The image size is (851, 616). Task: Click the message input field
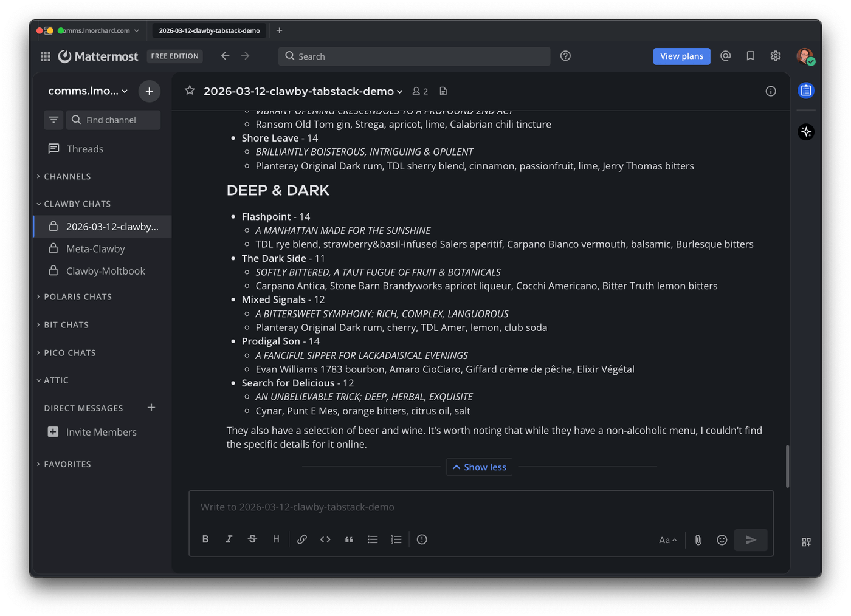pyautogui.click(x=480, y=507)
